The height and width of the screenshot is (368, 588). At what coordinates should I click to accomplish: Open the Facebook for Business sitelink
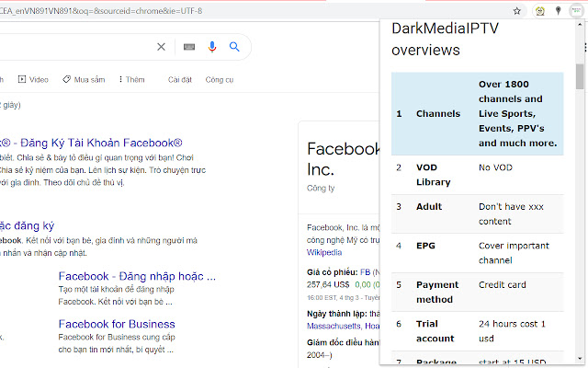click(x=117, y=324)
